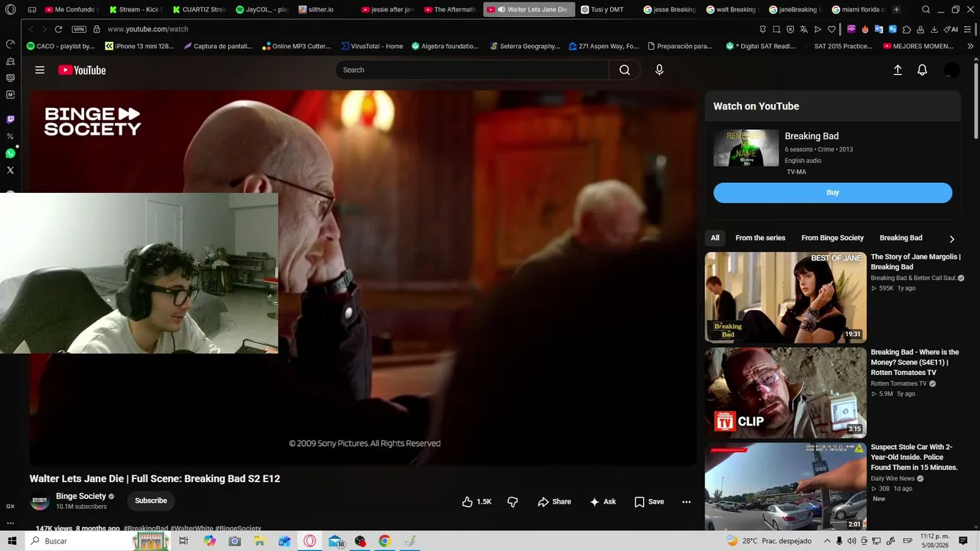
Task: Click the Breaking Bad series poster thumbnail
Action: pos(746,148)
